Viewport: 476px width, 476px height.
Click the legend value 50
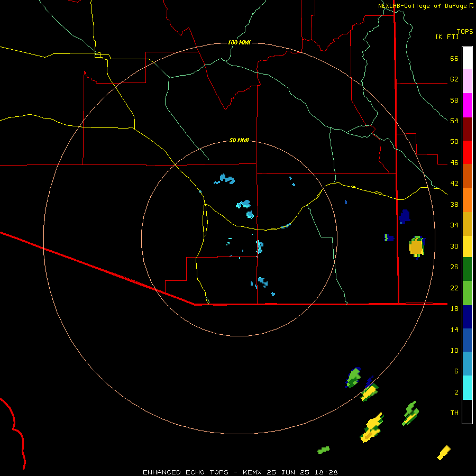[454, 141]
